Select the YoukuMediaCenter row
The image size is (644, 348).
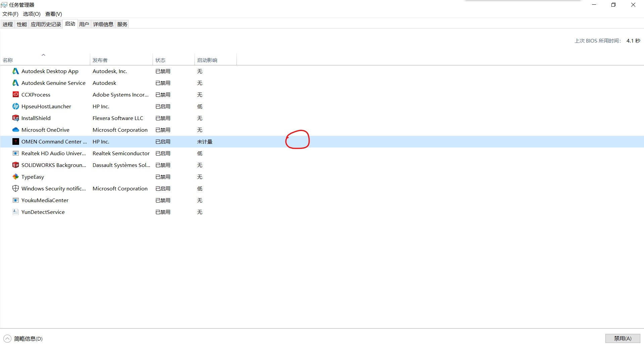tap(45, 200)
